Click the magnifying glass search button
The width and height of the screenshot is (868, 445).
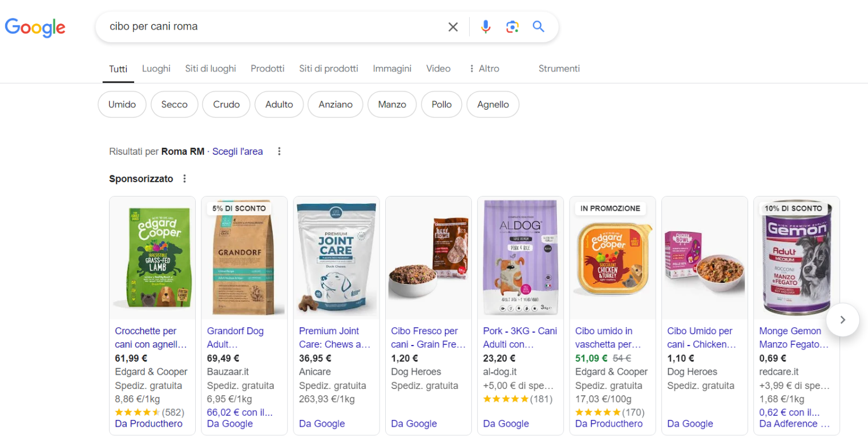point(538,27)
